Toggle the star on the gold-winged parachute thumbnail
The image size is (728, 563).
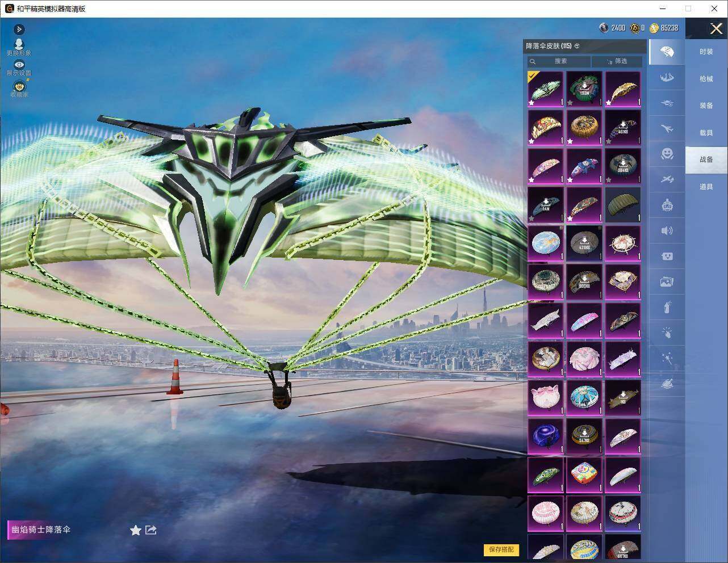(609, 103)
